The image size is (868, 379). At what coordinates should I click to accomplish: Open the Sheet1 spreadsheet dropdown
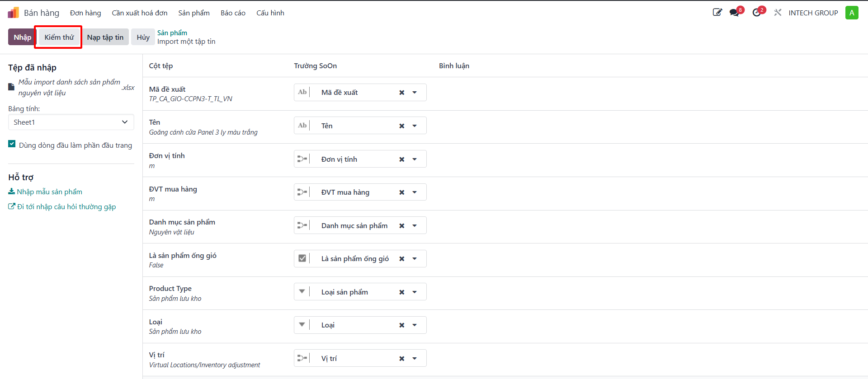pos(71,122)
